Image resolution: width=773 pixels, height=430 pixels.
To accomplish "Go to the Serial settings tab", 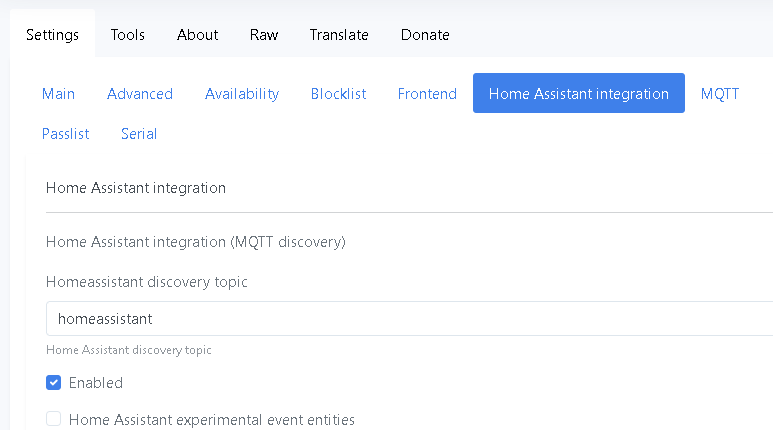I will [139, 134].
